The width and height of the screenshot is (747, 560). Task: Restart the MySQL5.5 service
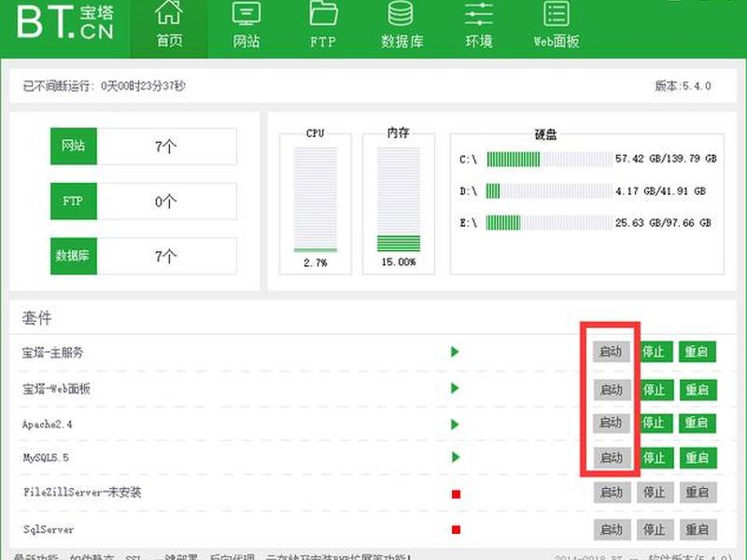pyautogui.click(x=698, y=457)
